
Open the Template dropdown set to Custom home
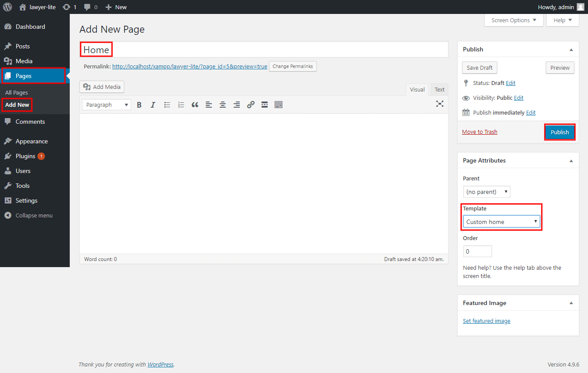pyautogui.click(x=501, y=222)
